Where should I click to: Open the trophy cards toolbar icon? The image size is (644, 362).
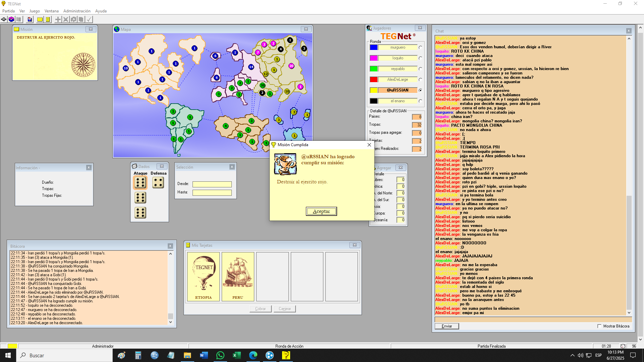click(x=48, y=19)
